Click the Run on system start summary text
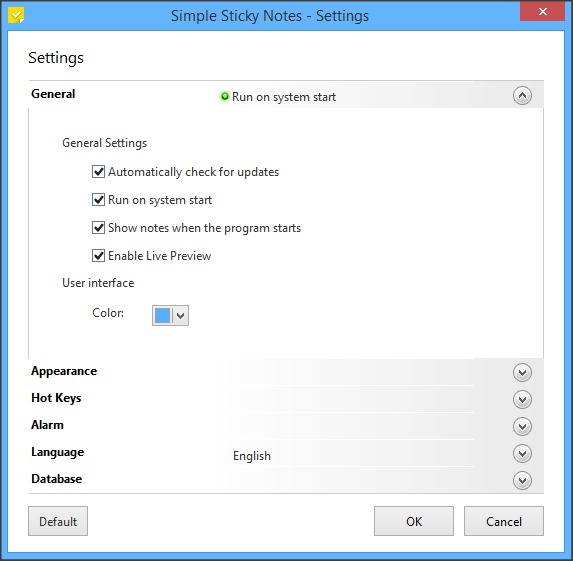Screen dimensions: 573x561 coord(284,97)
